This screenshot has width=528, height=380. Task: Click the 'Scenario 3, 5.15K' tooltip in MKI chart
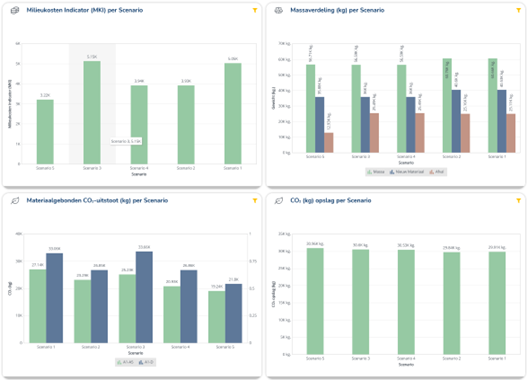tap(126, 141)
